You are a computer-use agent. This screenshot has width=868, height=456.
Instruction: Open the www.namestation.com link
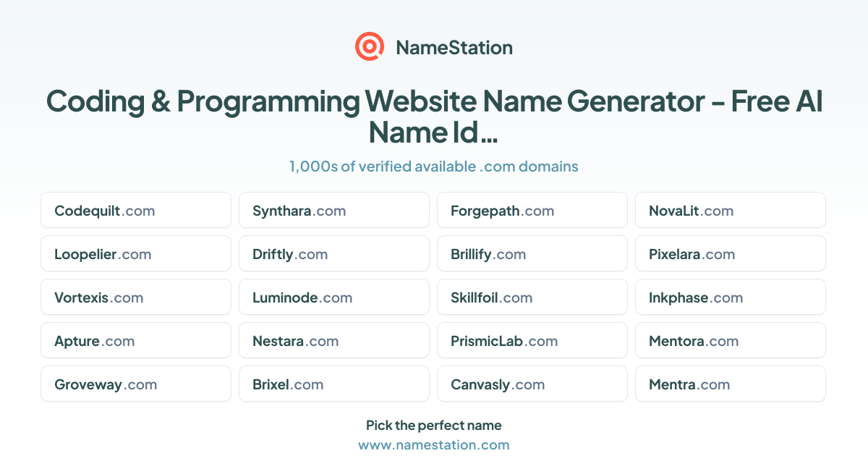tap(434, 444)
